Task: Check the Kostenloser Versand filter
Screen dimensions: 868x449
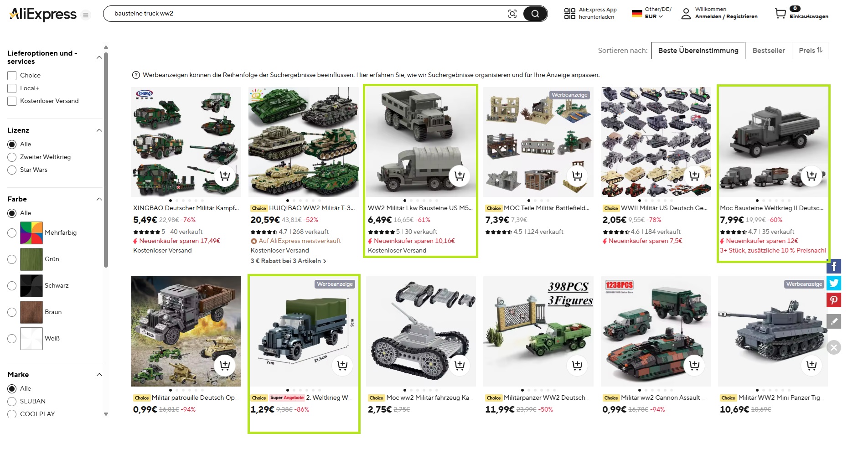Action: 12,101
